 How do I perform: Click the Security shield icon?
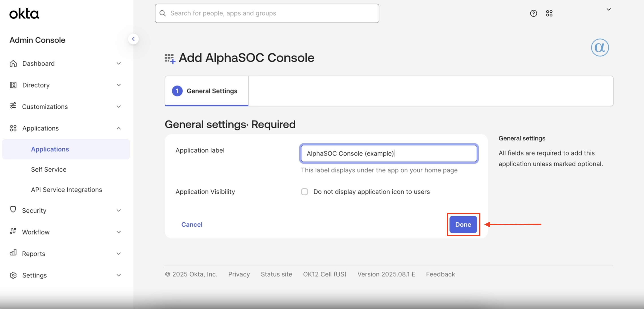click(13, 210)
